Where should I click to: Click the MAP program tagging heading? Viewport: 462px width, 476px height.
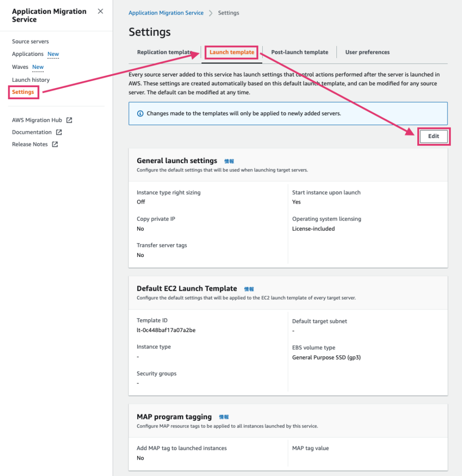click(x=174, y=417)
